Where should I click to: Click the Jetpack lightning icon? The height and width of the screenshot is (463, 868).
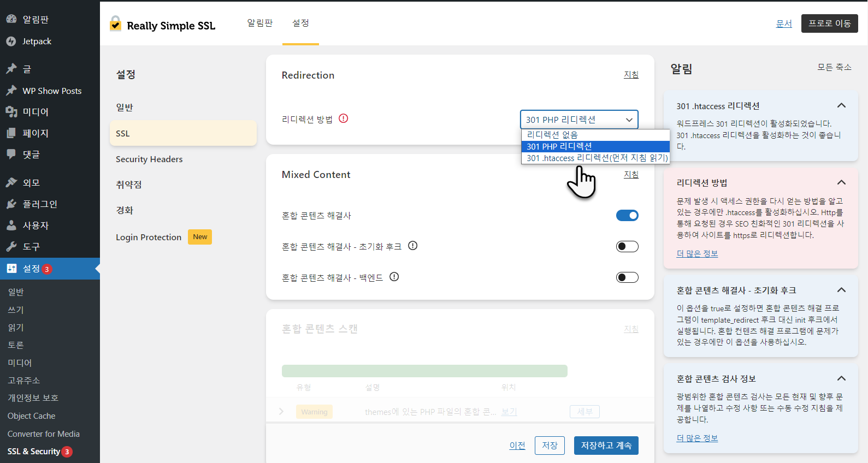[x=11, y=41]
